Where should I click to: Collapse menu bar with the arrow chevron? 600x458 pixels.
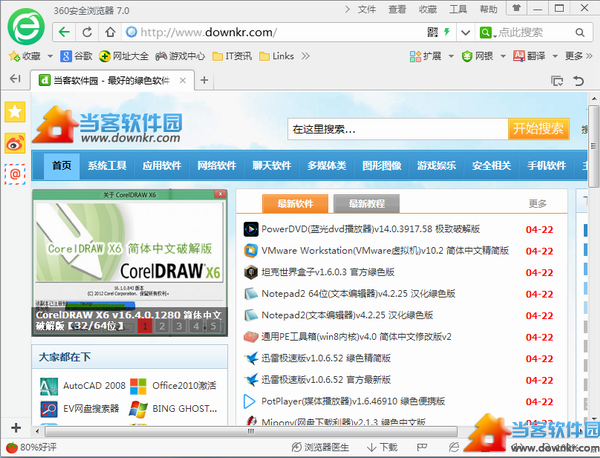(x=347, y=9)
